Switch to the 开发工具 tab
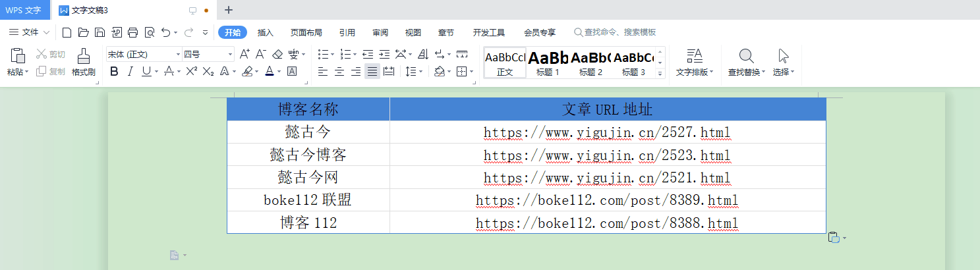Screen dimensions: 980x270 489,32
